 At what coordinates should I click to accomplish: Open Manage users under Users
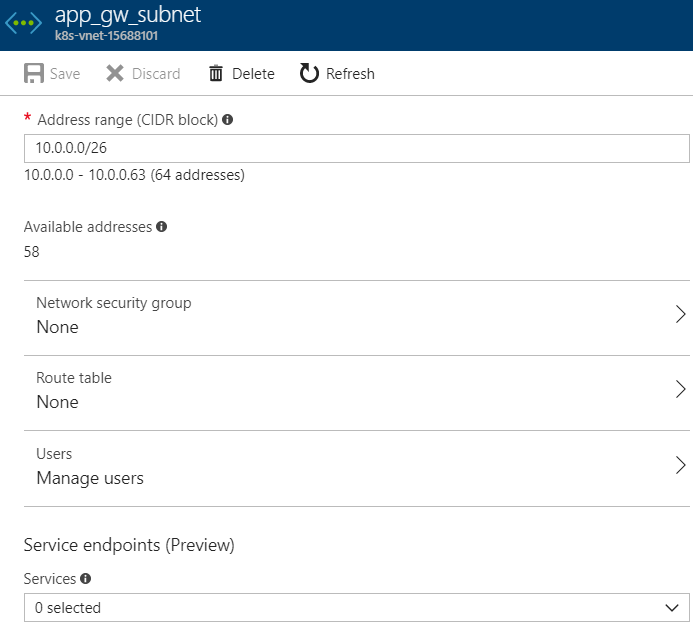[357, 468]
